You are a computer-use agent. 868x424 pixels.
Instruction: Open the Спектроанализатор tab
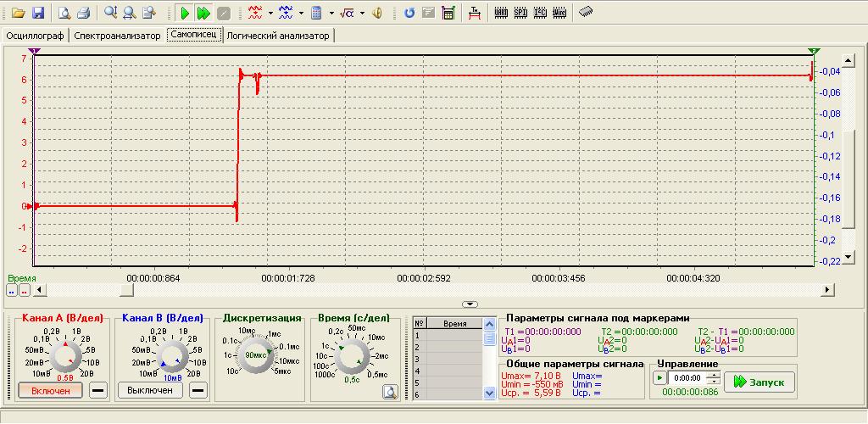pyautogui.click(x=117, y=36)
